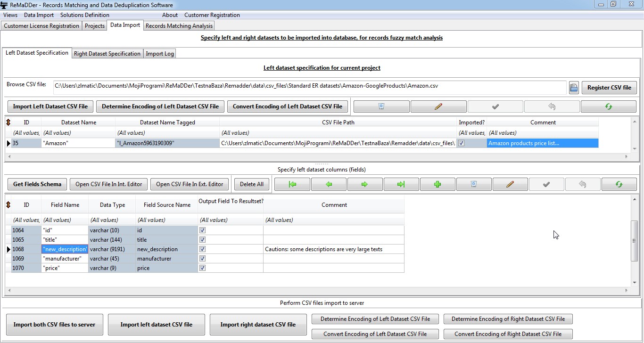Go to first field record arrow

292,184
